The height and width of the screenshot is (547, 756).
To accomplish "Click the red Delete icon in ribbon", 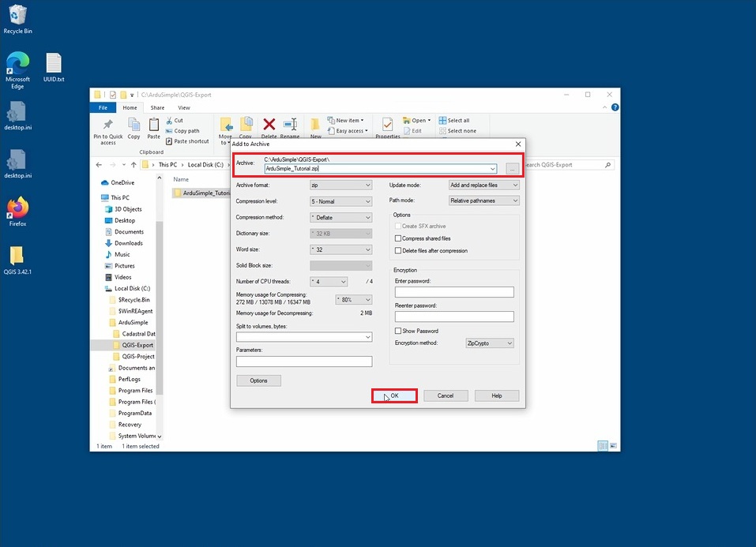I will tap(269, 124).
